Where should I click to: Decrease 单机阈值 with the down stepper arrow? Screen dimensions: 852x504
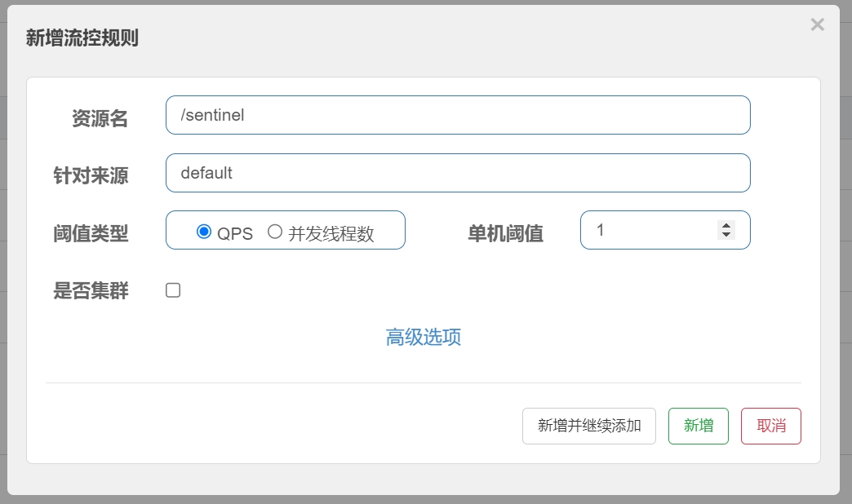726,235
